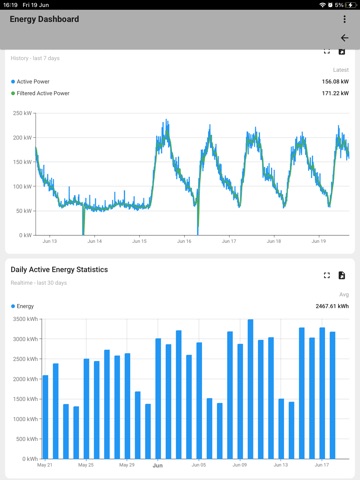Expand the power history chart to fullscreen
Image resolution: width=360 pixels, height=480 pixels.
(327, 52)
